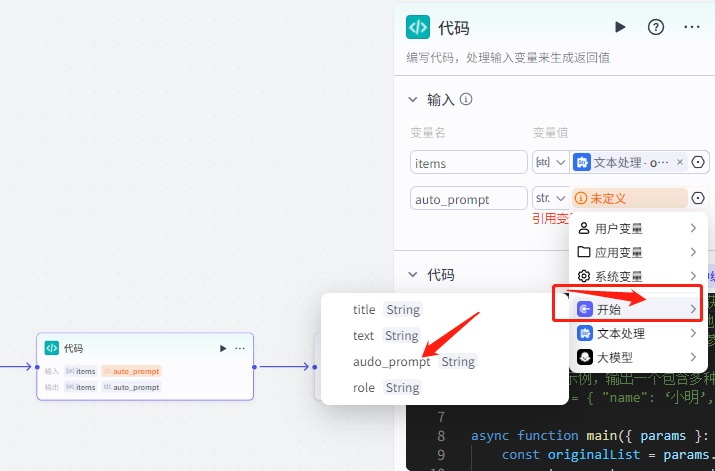This screenshot has height=471, width=715.
Task: Open 开始 node variables submenu
Action: [637, 309]
